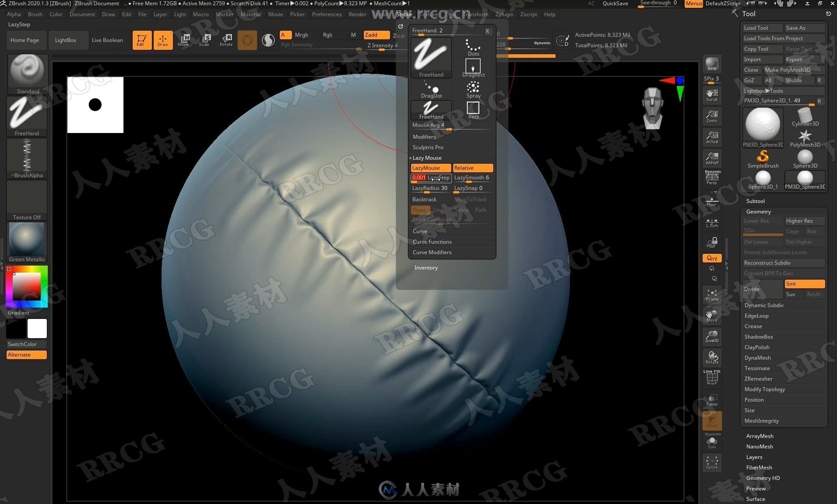Screen dimensions: 837x504
Task: Open the Green Metallic material selector
Action: click(x=27, y=242)
